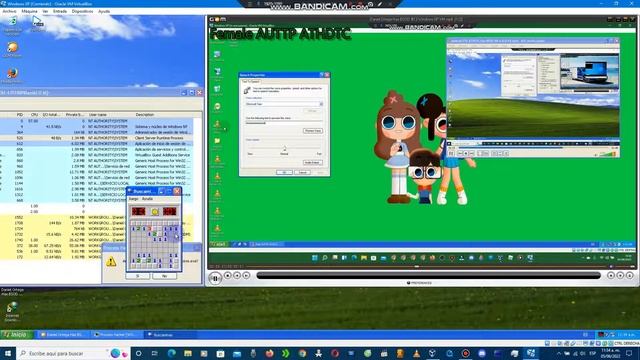Open the Ver menu in VirtualBox
This screenshot has height=360, width=640.
point(45,11)
